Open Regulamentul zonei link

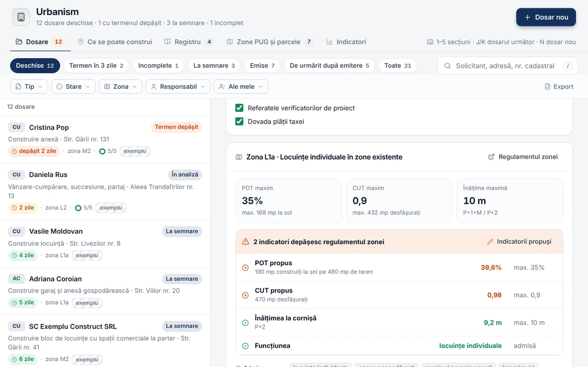(523, 157)
